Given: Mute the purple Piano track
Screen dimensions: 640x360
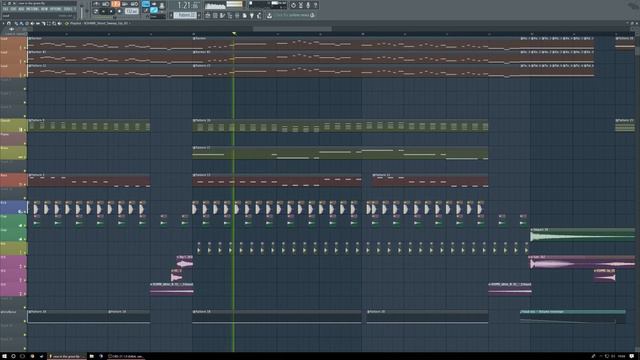Looking at the screenshot, I should tap(24, 143).
